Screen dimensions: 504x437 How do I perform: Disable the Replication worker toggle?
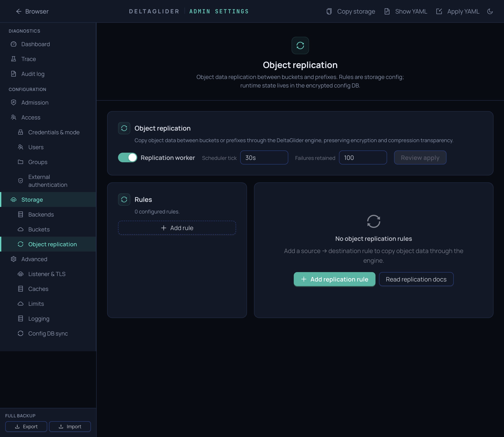coord(127,157)
